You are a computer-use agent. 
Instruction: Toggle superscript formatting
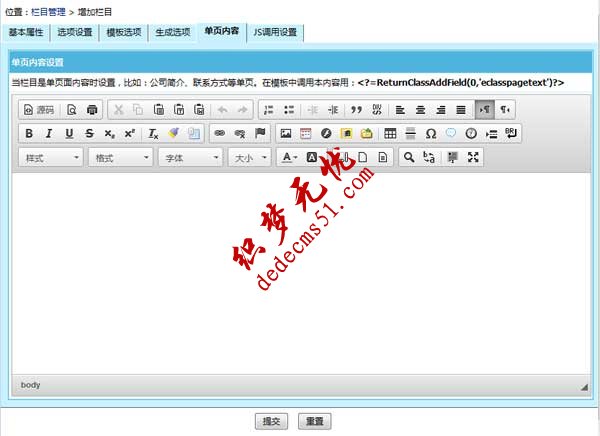point(130,133)
